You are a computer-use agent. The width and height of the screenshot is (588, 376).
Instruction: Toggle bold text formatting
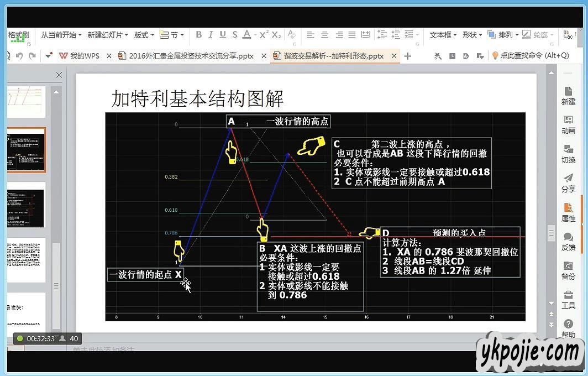tap(199, 35)
